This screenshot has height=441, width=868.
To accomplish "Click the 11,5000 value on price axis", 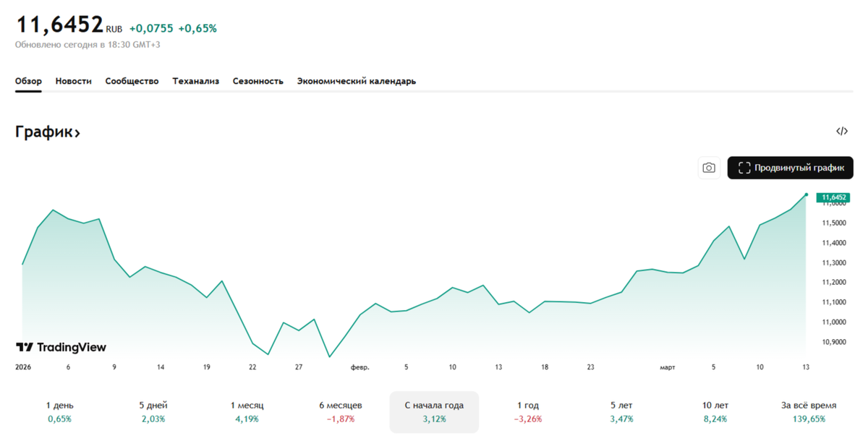I will coord(834,223).
